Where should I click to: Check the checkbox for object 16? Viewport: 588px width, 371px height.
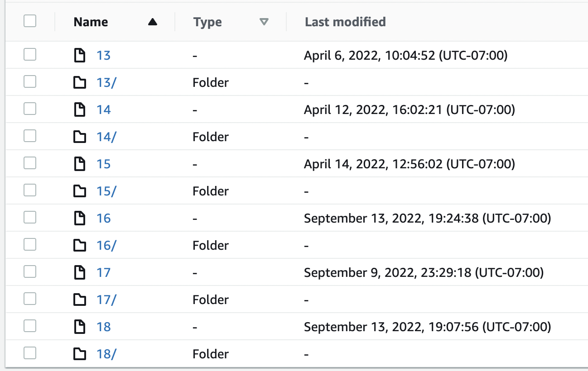point(29,218)
